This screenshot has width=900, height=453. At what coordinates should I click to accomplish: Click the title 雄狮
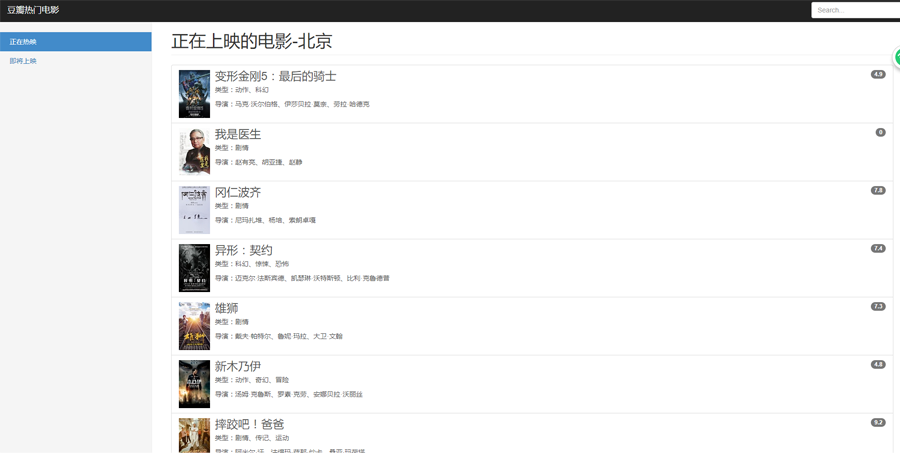click(x=226, y=308)
